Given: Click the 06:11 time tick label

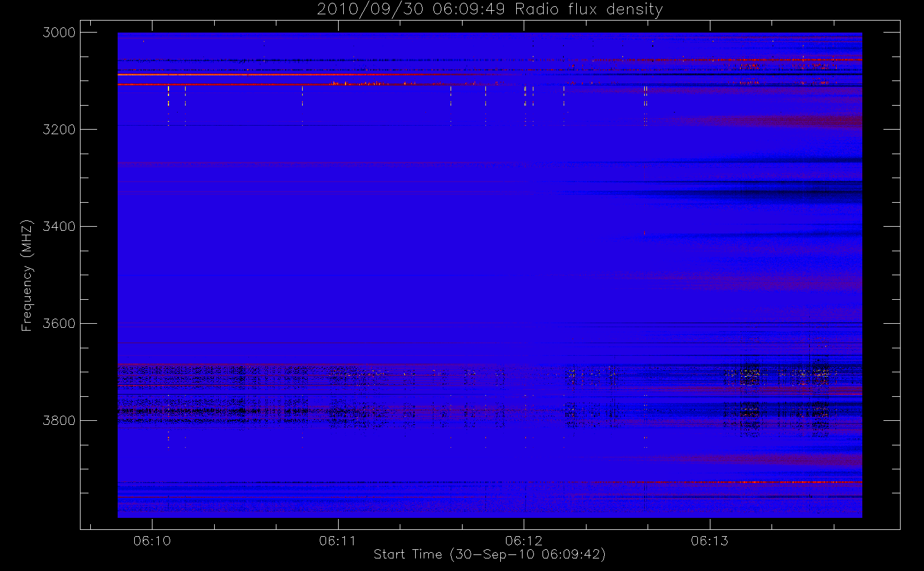Looking at the screenshot, I should click(338, 541).
